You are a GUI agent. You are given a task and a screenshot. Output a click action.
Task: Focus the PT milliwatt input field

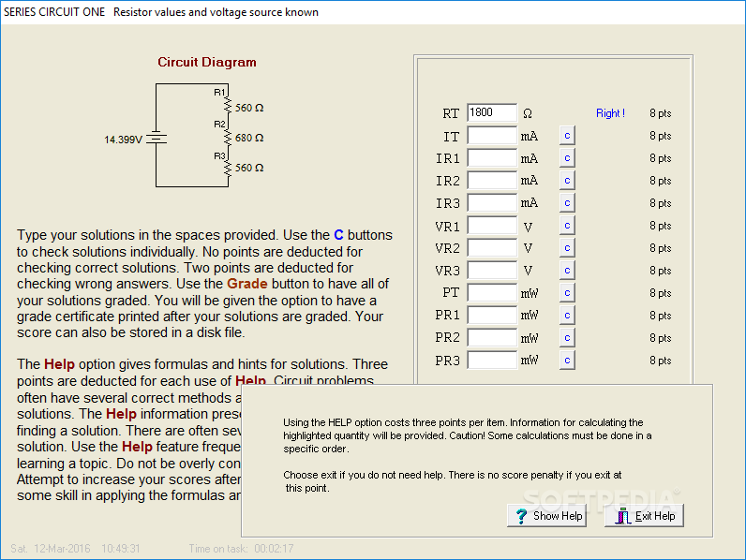[492, 293]
